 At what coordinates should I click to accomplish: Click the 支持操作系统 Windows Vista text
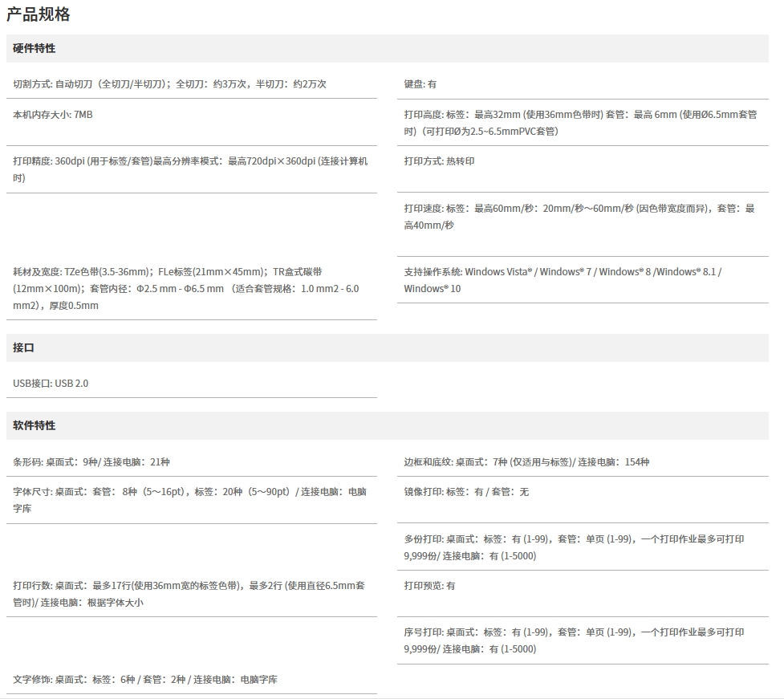tap(563, 280)
